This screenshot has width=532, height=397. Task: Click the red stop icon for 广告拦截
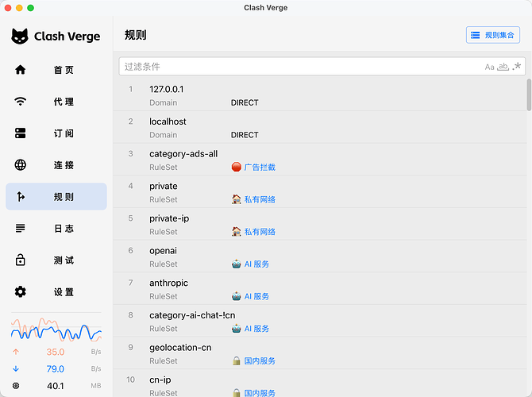pos(237,167)
